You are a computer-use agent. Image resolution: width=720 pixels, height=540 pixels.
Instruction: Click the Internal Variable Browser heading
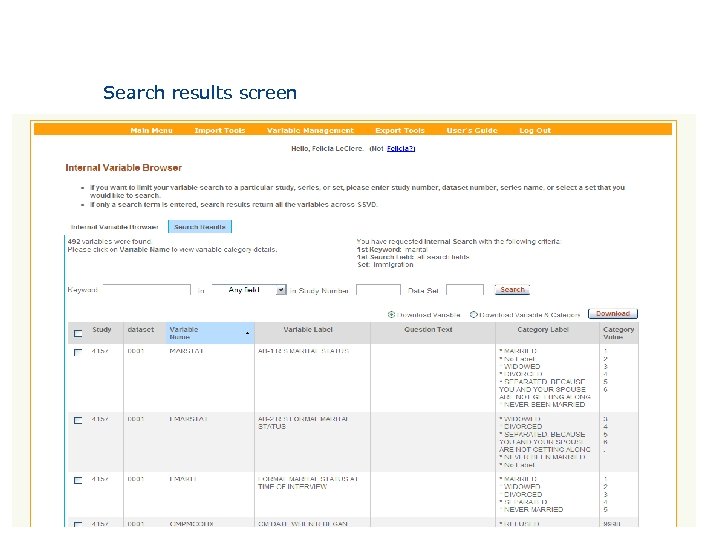(x=124, y=168)
